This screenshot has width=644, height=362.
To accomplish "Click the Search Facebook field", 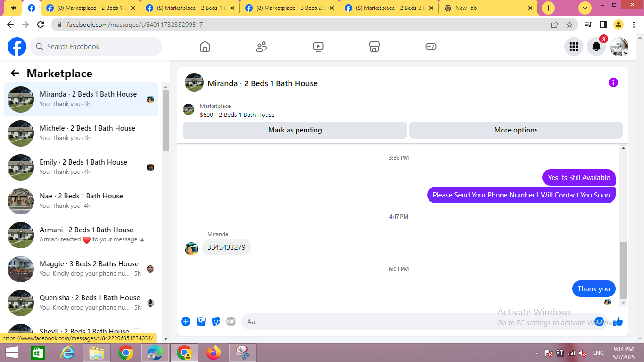I will (x=96, y=47).
